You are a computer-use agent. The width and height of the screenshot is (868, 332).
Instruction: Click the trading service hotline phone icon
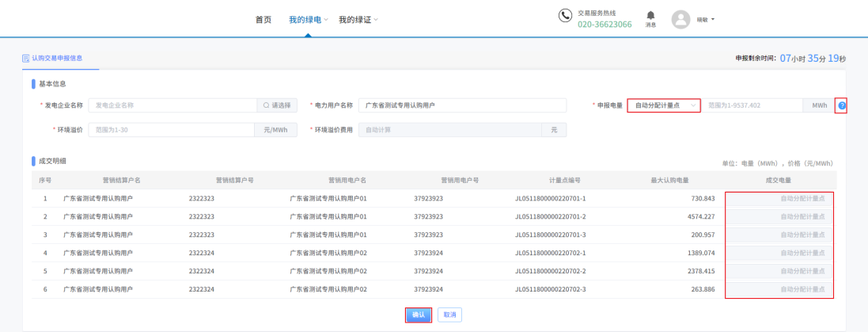[565, 16]
